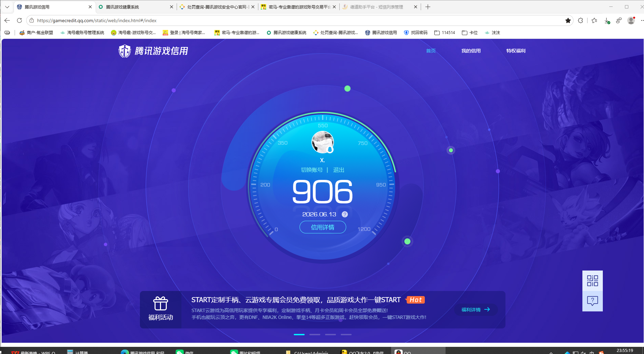Open the downloads icon
Screen dimensions: 644x354
tap(607, 21)
